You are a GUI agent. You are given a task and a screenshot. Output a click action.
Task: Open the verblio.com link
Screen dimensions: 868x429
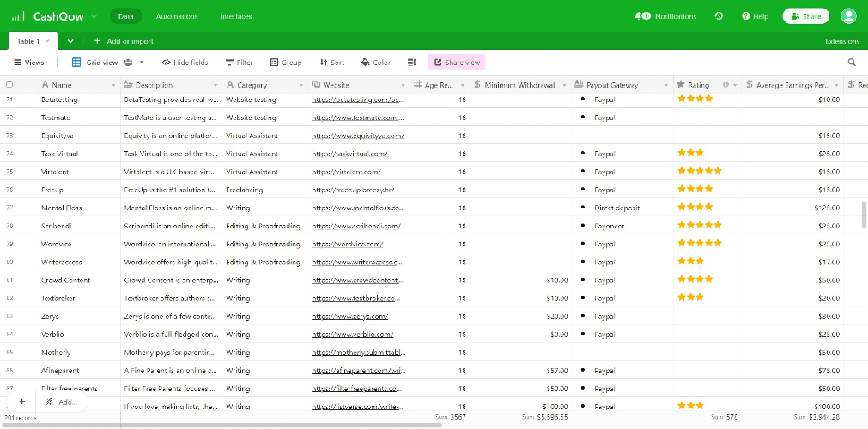point(353,335)
